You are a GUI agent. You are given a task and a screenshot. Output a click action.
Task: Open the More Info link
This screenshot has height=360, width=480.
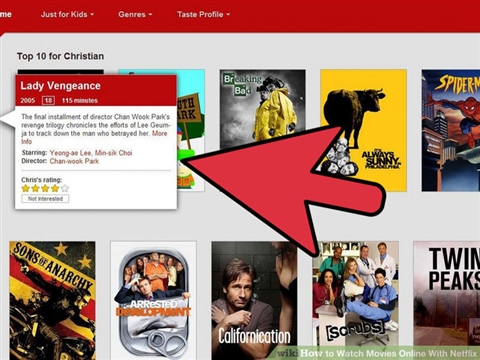94,137
